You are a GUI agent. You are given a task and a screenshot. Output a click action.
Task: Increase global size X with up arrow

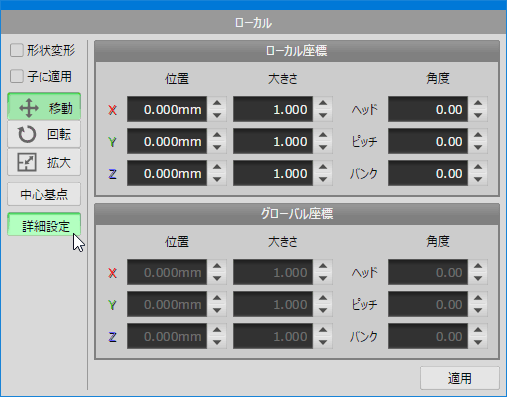[323, 266]
